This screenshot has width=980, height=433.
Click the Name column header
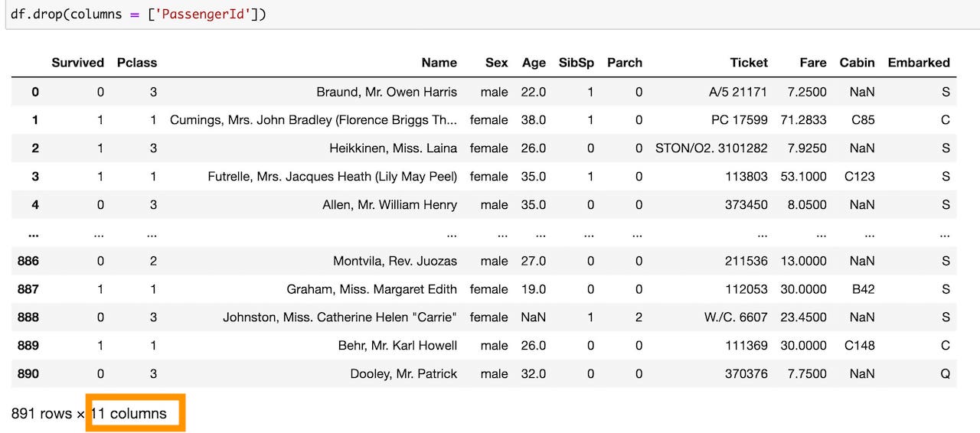[439, 63]
